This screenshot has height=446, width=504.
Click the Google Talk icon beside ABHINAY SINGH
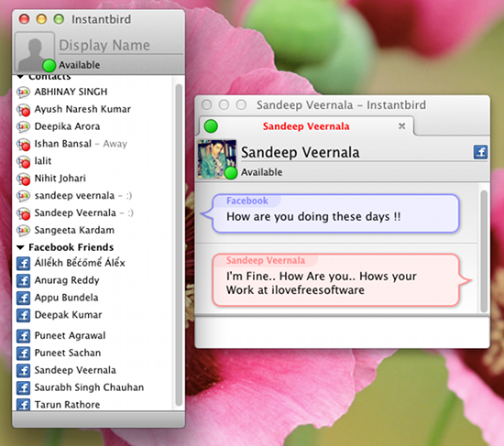(x=23, y=92)
